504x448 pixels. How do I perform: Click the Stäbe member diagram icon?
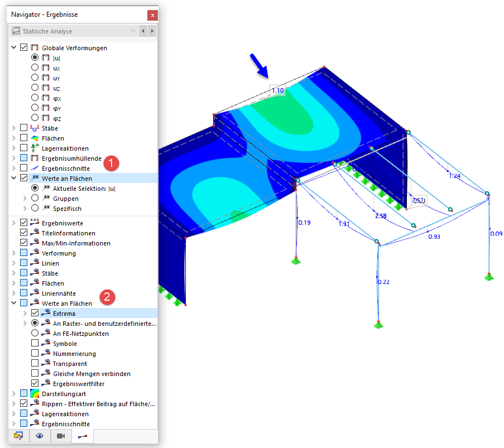[35, 128]
